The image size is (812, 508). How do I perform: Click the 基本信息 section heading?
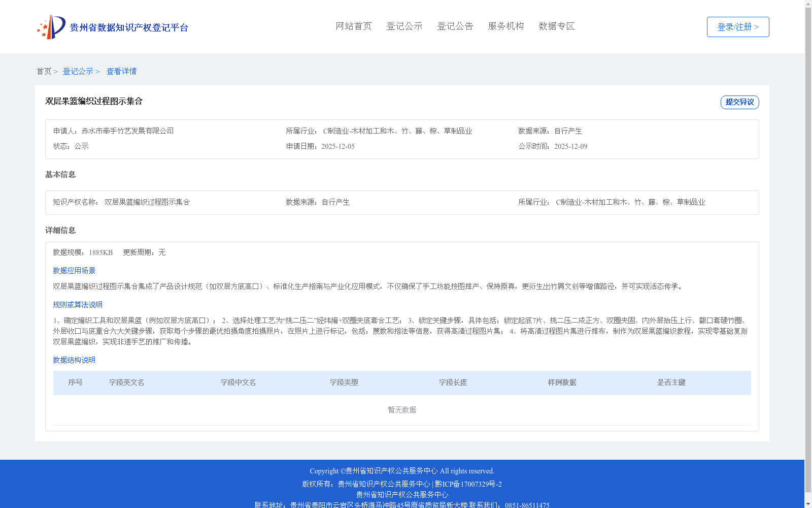click(60, 174)
